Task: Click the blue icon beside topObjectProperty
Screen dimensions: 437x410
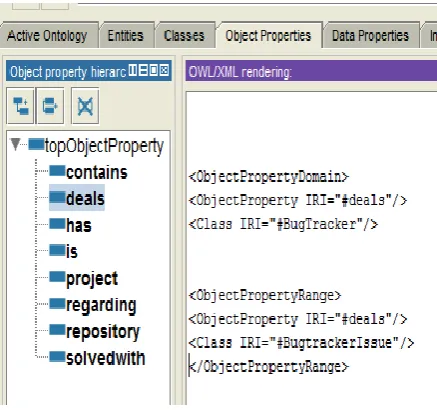Action: point(36,144)
